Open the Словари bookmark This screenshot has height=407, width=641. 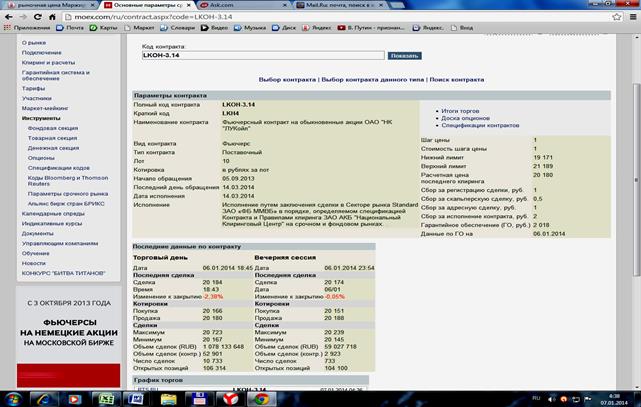tap(178, 28)
